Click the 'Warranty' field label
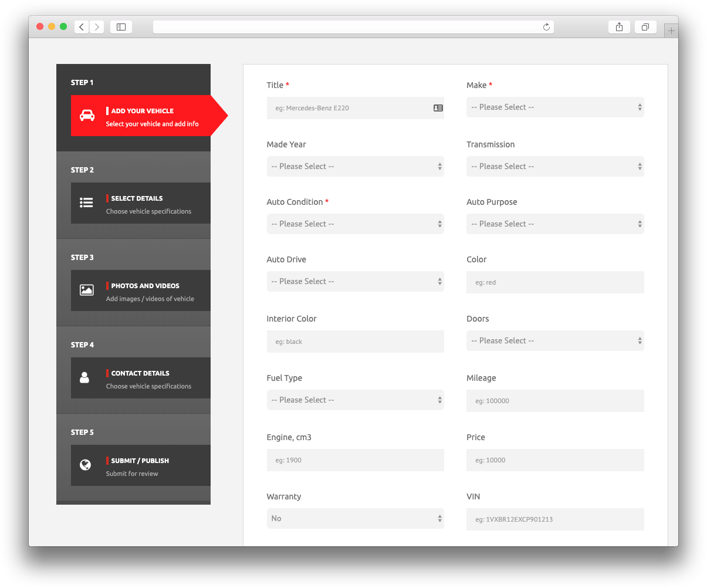Screen dimensions: 707x588 pos(284,496)
